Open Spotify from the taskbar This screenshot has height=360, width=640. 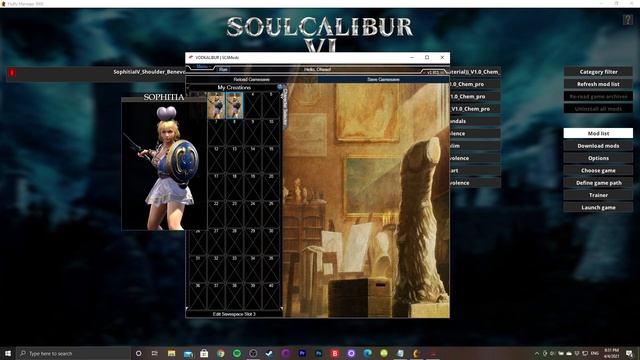coord(237,353)
